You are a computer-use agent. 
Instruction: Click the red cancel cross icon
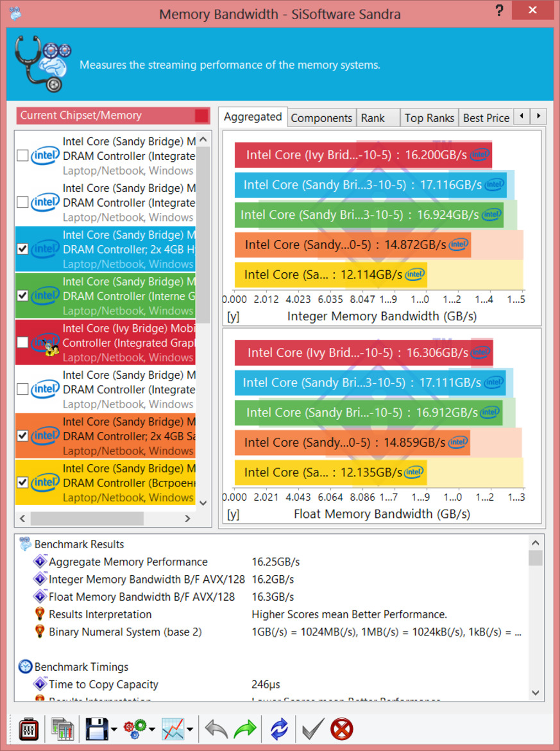click(342, 729)
